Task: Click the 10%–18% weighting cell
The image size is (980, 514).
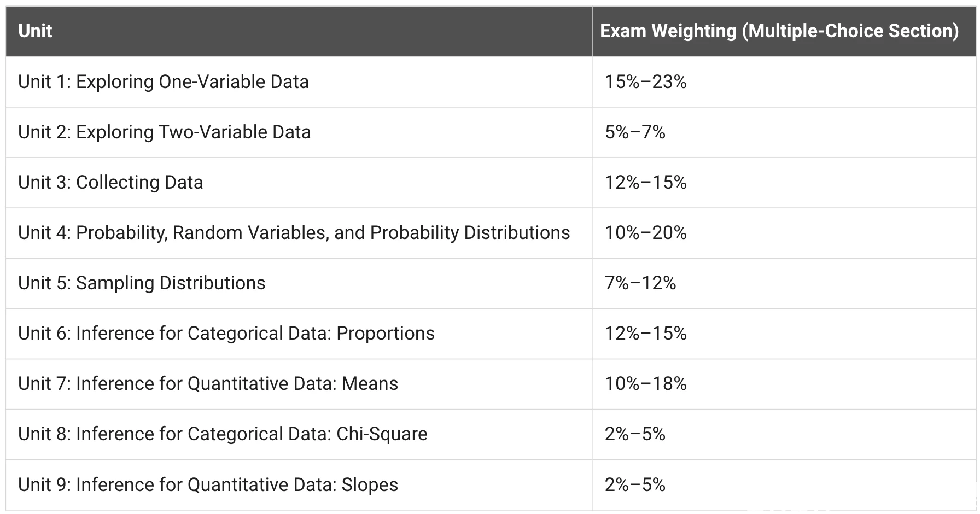Action: tap(645, 384)
